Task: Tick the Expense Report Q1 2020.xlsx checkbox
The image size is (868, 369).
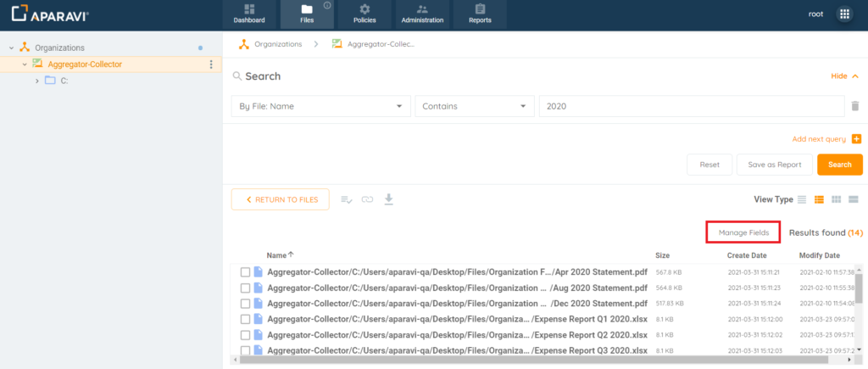Action: click(245, 319)
